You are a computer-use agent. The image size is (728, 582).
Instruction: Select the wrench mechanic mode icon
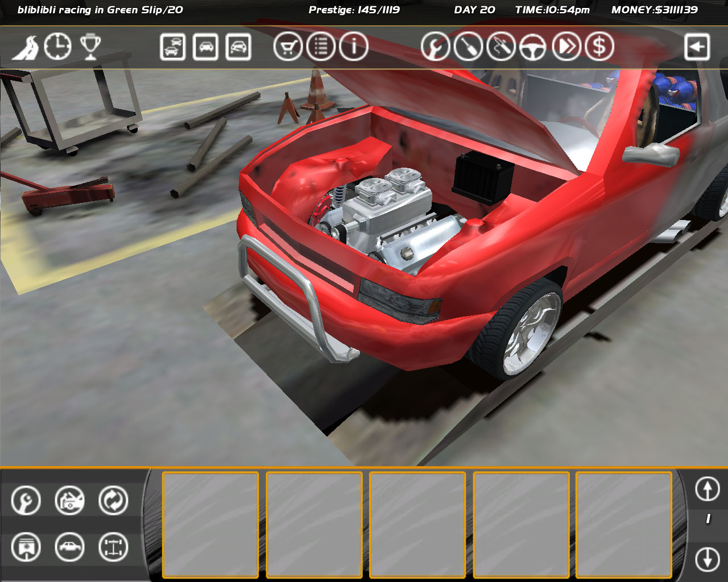point(435,47)
